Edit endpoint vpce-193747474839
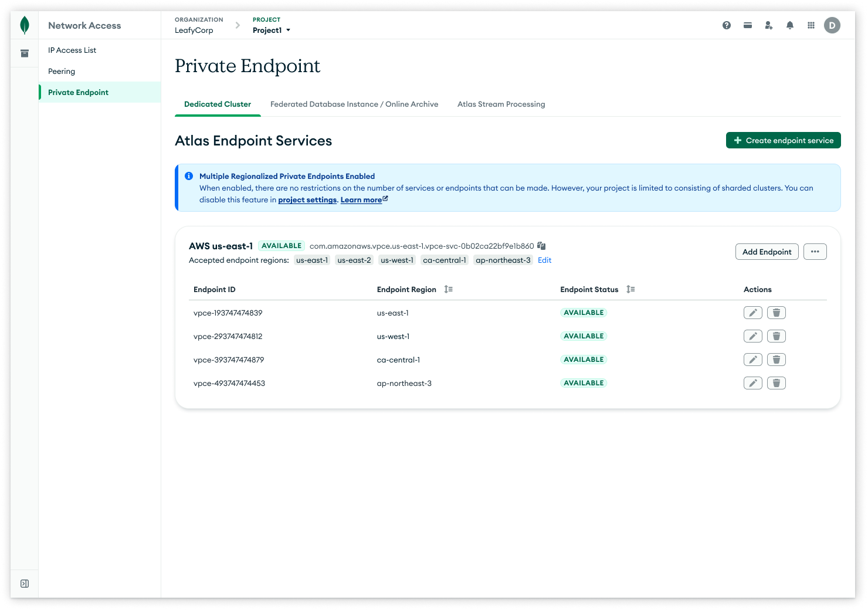 click(753, 313)
